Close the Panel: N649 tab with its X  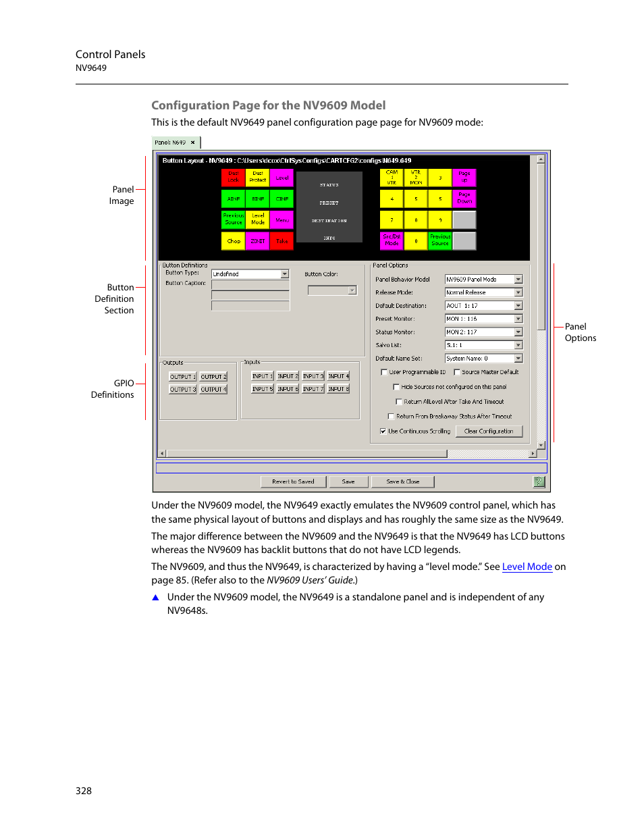tap(192, 142)
